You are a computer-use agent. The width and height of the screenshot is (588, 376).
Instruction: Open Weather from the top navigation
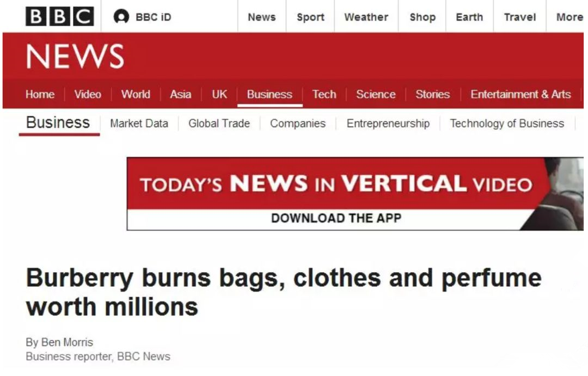point(366,17)
